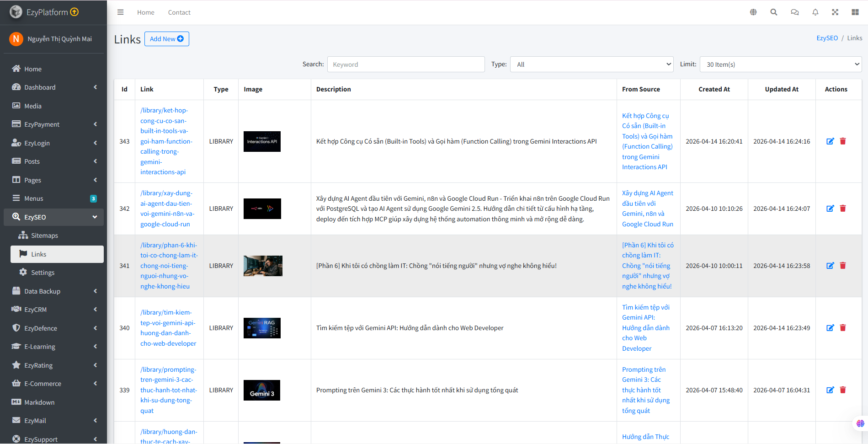Open the Limit dropdown showing 30 Items
Screen dimensions: 868x444
[x=780, y=64]
